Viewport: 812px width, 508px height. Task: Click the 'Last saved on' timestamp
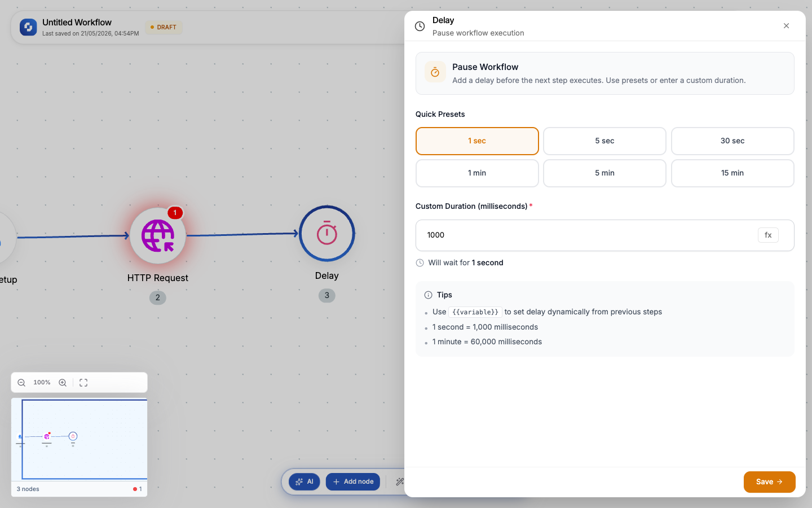[91, 33]
